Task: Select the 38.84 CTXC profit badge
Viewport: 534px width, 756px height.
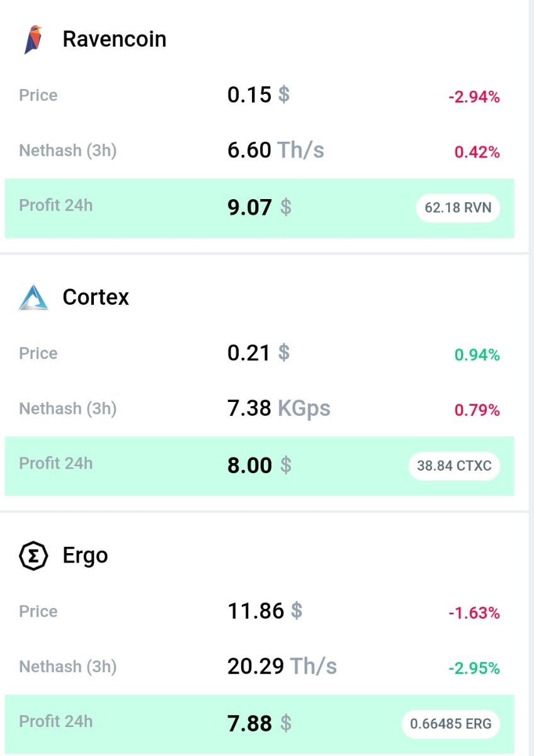Action: (454, 466)
